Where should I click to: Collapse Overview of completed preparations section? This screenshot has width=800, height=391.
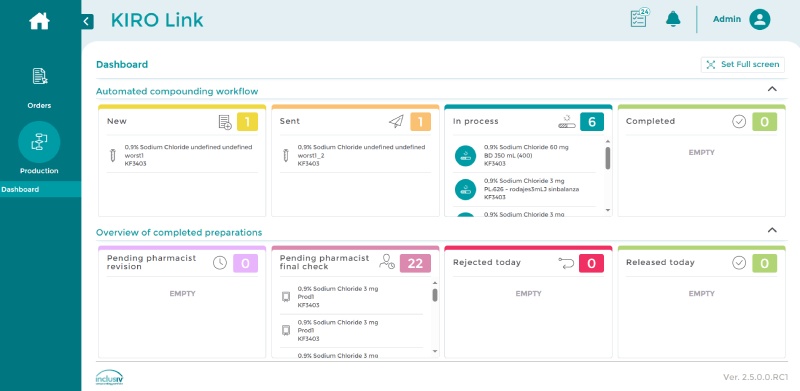pyautogui.click(x=772, y=230)
